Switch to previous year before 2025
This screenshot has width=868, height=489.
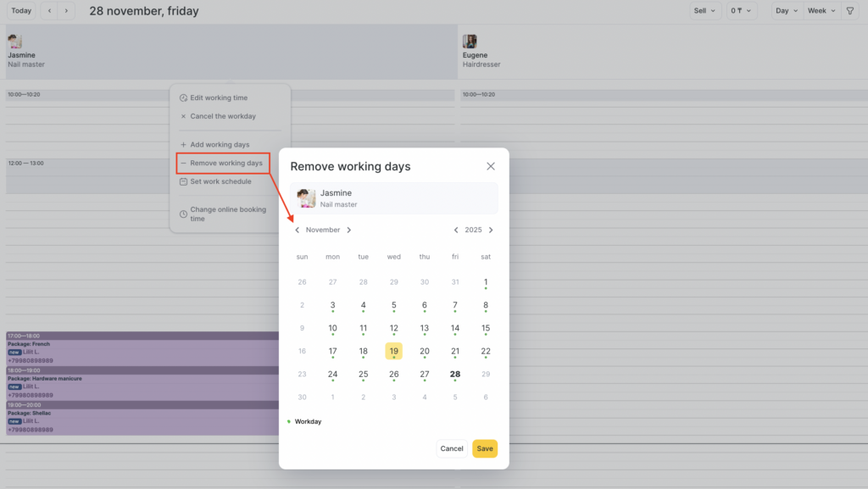[456, 230]
